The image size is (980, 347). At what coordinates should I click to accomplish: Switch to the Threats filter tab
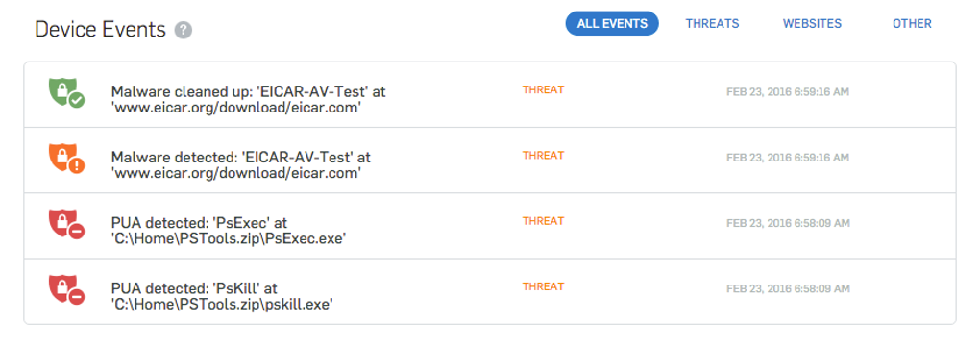[712, 24]
